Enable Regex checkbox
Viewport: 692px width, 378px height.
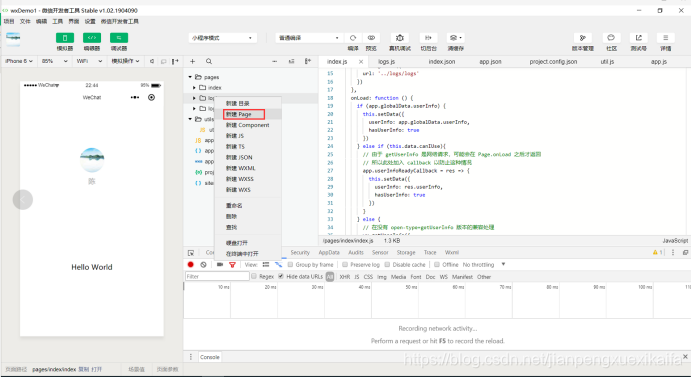(254, 277)
